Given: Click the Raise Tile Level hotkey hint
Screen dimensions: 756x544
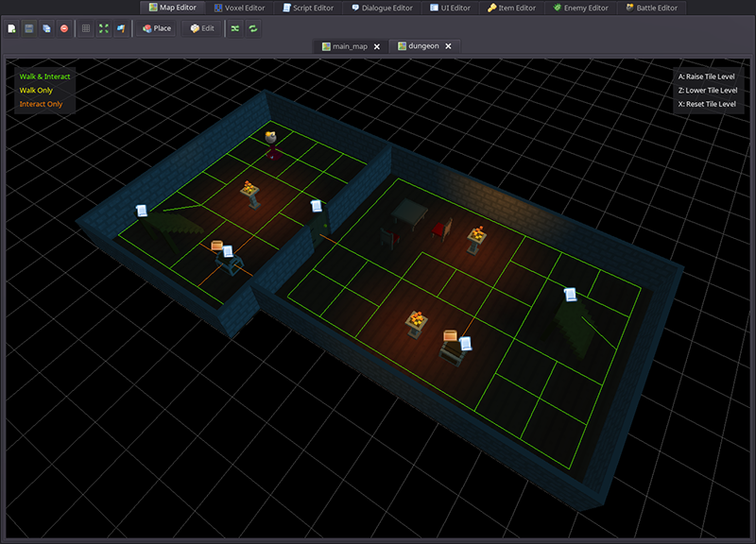Looking at the screenshot, I should (708, 76).
